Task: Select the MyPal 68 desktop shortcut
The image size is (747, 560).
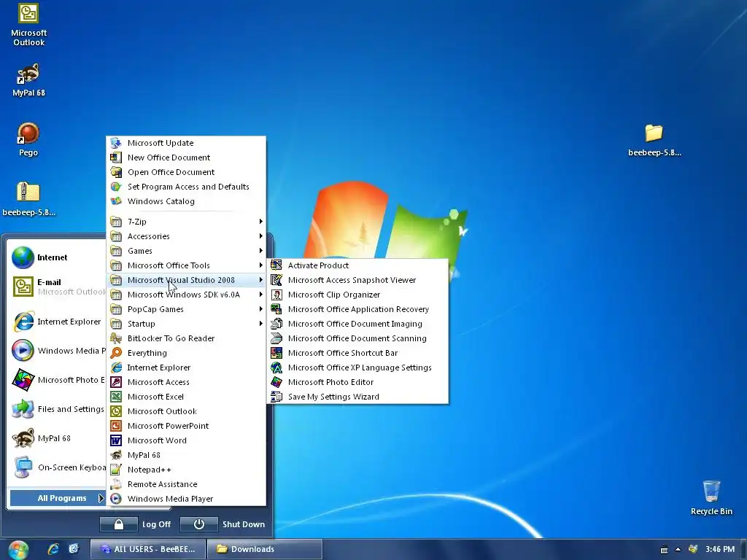Action: (x=28, y=79)
